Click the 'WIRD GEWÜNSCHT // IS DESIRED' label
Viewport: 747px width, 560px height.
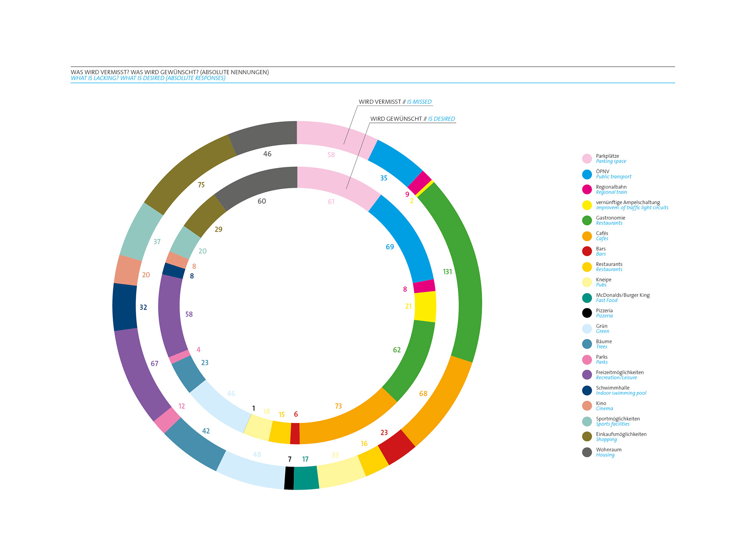(x=412, y=119)
